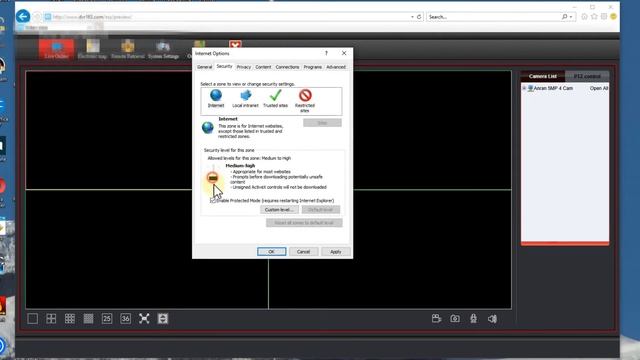Start video recording icon
Viewport: 640px width, 360px height.
point(436,319)
